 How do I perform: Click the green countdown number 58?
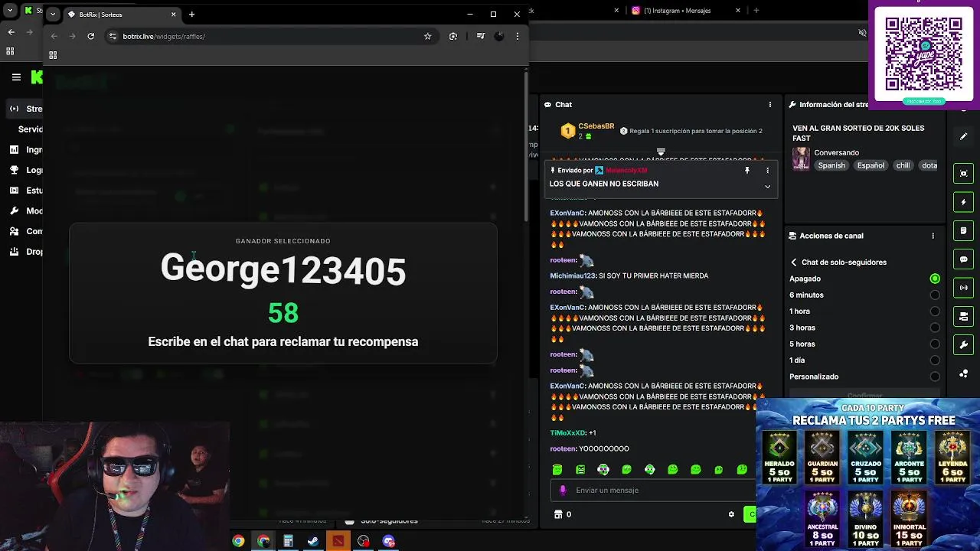coord(283,312)
